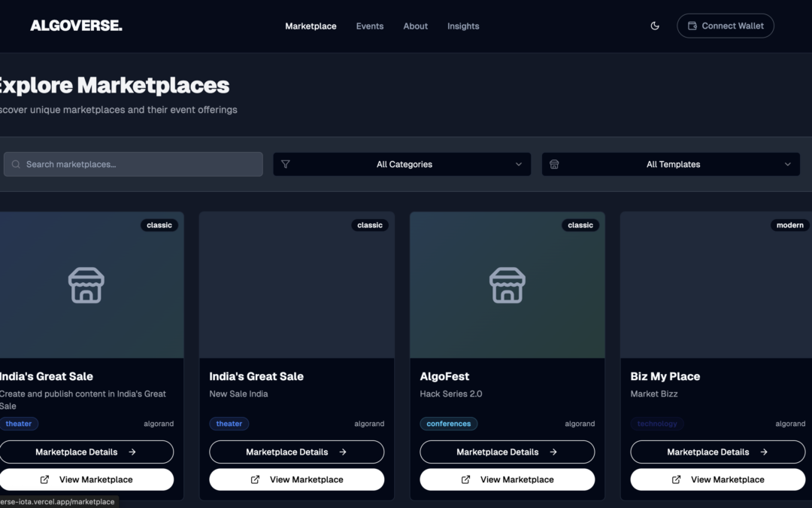Open Marketplace Details for AlgoFest
This screenshot has width=812, height=508.
click(x=507, y=452)
